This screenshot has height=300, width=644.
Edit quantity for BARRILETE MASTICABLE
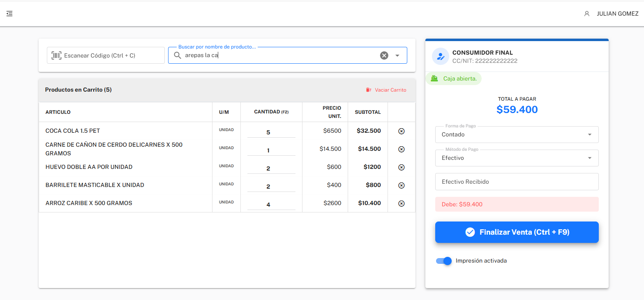click(x=271, y=187)
